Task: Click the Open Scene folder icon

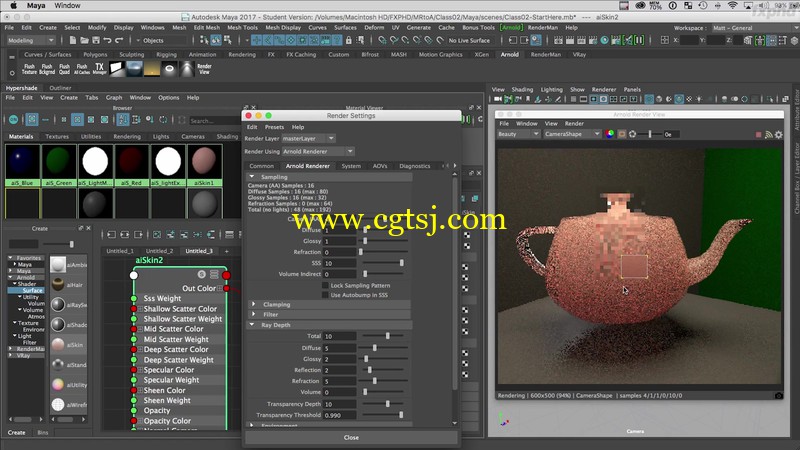Action: pyautogui.click(x=84, y=40)
